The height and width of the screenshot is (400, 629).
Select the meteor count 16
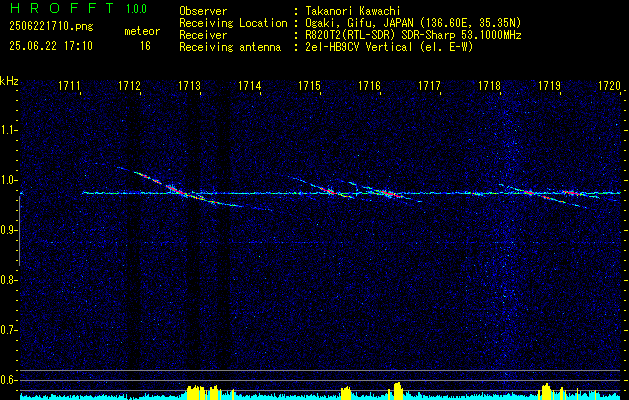point(145,46)
